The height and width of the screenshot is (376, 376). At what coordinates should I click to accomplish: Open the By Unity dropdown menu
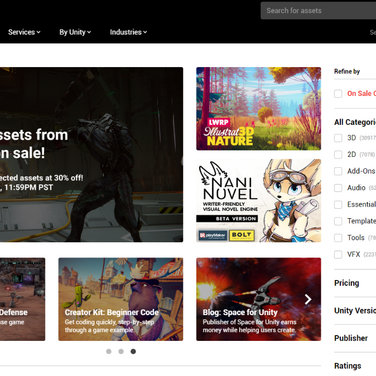(75, 32)
